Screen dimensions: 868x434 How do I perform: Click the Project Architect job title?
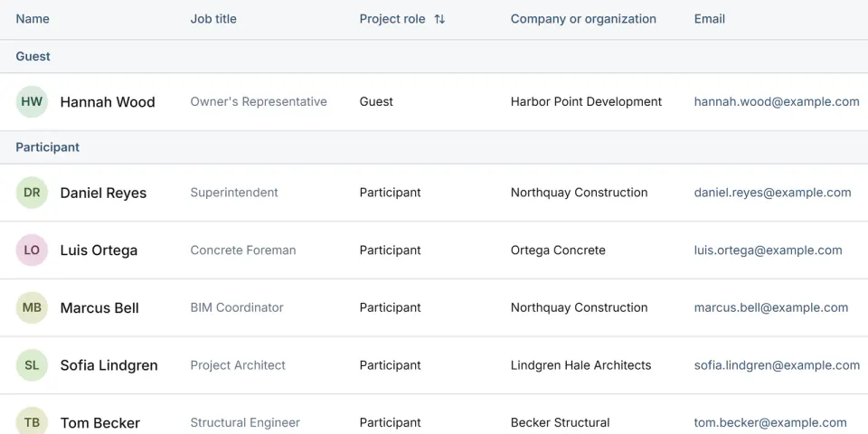pos(238,365)
